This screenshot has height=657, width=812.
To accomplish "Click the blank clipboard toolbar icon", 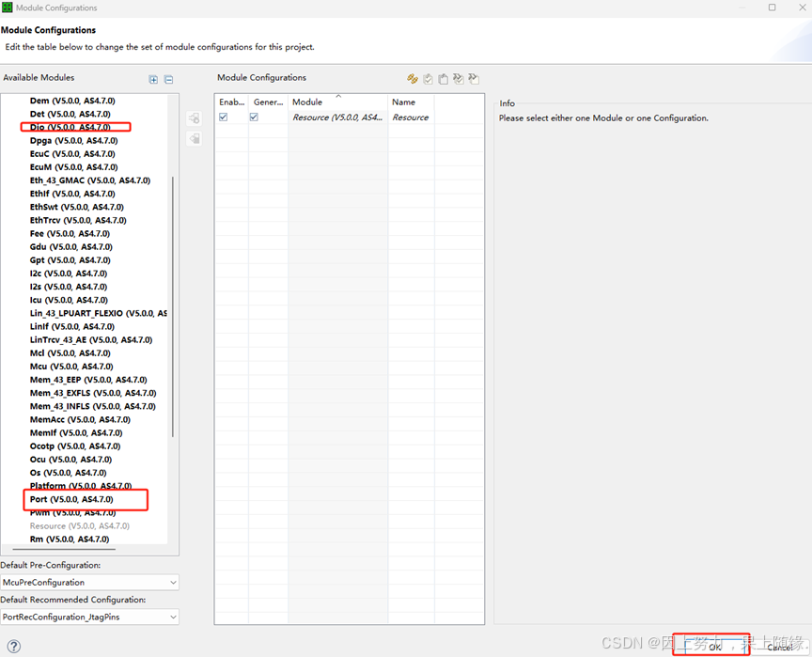I will pyautogui.click(x=444, y=79).
